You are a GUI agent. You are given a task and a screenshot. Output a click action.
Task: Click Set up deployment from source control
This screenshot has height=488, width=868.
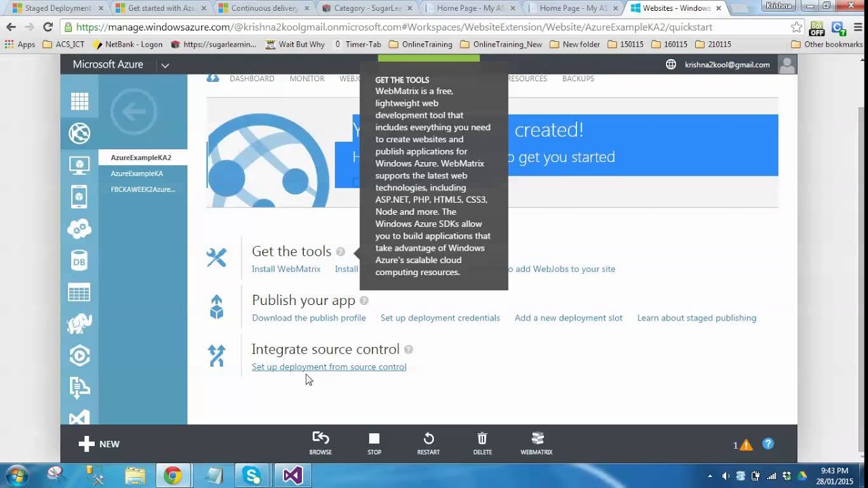(329, 367)
